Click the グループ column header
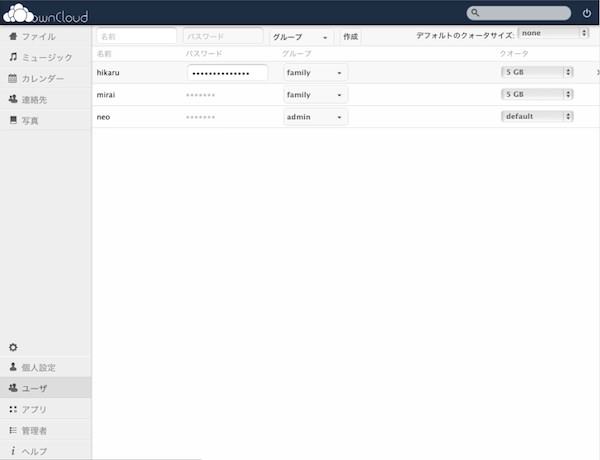Screen dimensions: 600x460 click(x=297, y=53)
